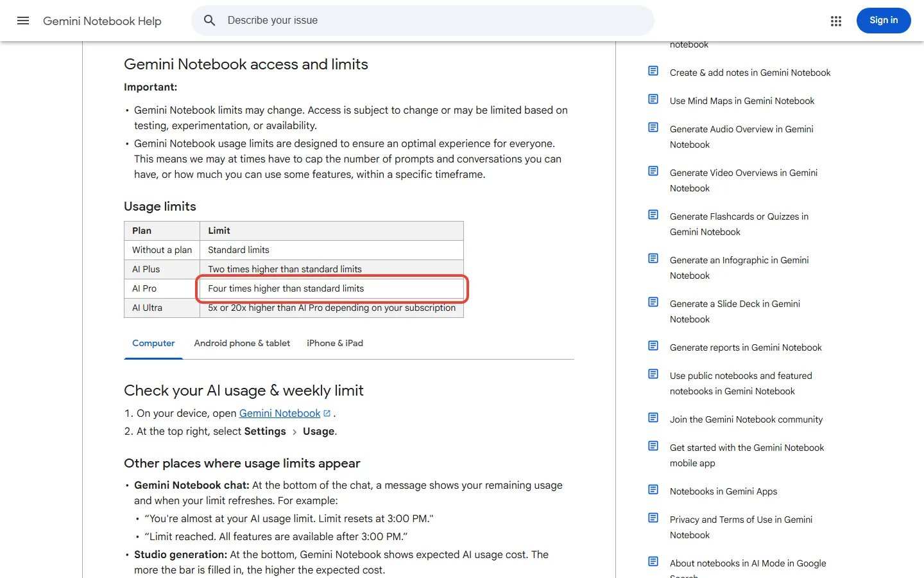Click article icon beside Use public notebooks

tap(653, 374)
